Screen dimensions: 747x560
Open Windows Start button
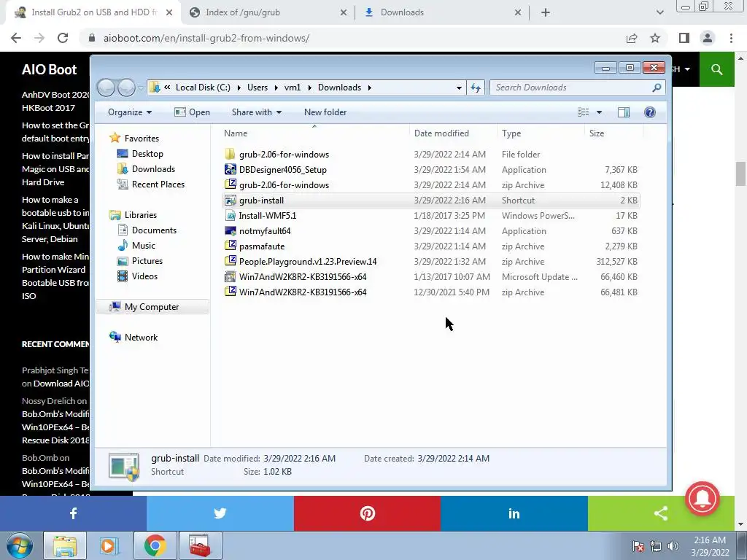click(x=20, y=545)
